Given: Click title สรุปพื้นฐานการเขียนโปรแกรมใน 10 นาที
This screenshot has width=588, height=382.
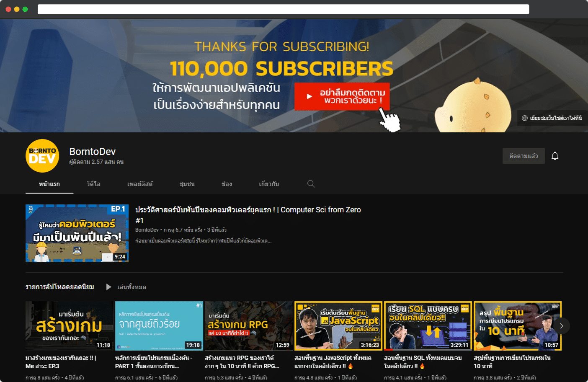Looking at the screenshot, I should point(512,362).
